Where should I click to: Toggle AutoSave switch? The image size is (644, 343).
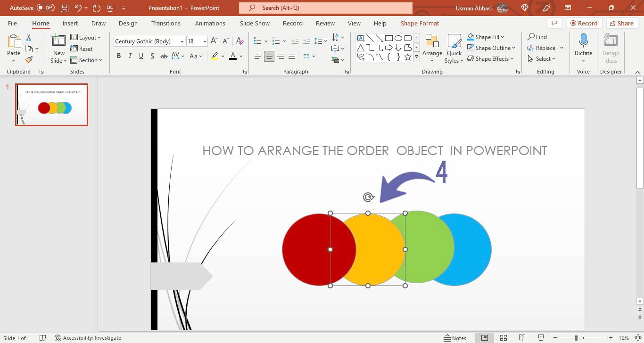[46, 8]
